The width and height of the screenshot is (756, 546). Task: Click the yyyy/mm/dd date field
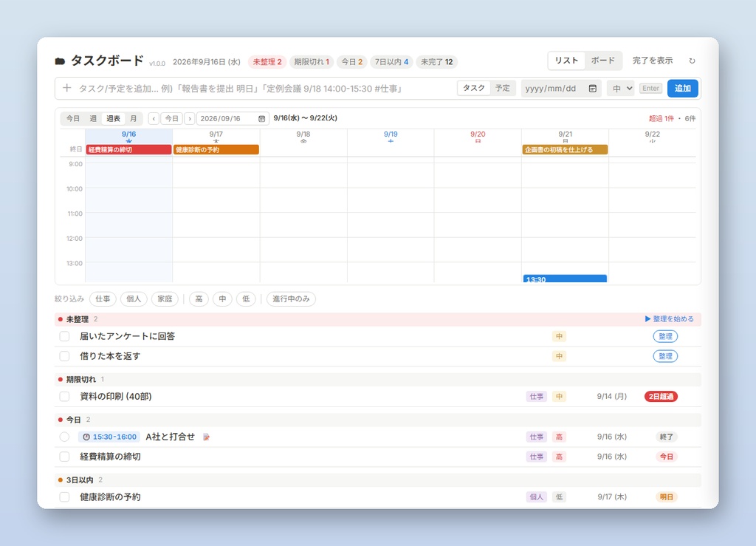click(x=561, y=88)
